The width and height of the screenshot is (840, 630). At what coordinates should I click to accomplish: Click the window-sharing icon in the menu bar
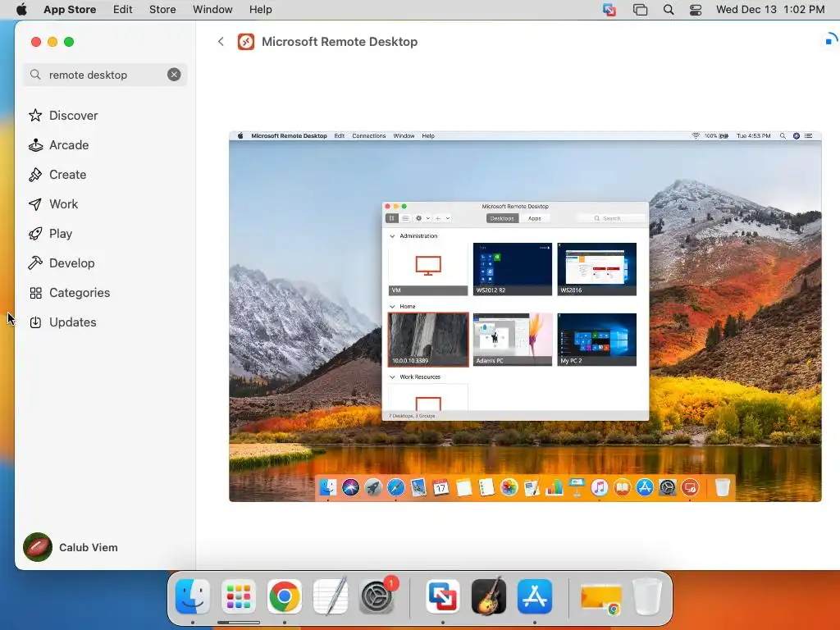pos(640,9)
